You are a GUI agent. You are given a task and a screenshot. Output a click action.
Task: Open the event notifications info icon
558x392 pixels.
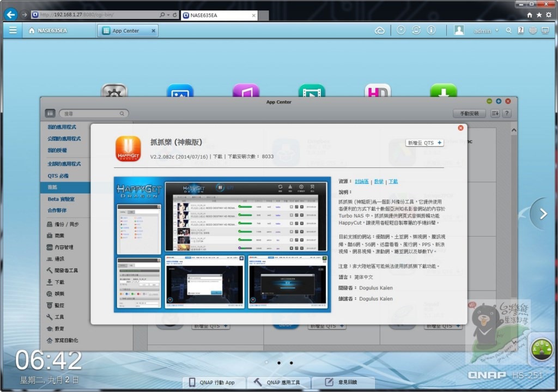click(431, 31)
